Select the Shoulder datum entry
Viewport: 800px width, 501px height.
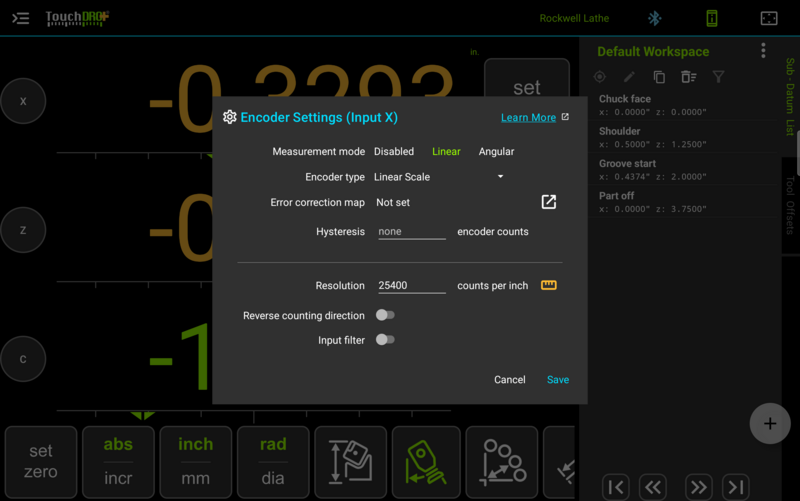(x=684, y=137)
